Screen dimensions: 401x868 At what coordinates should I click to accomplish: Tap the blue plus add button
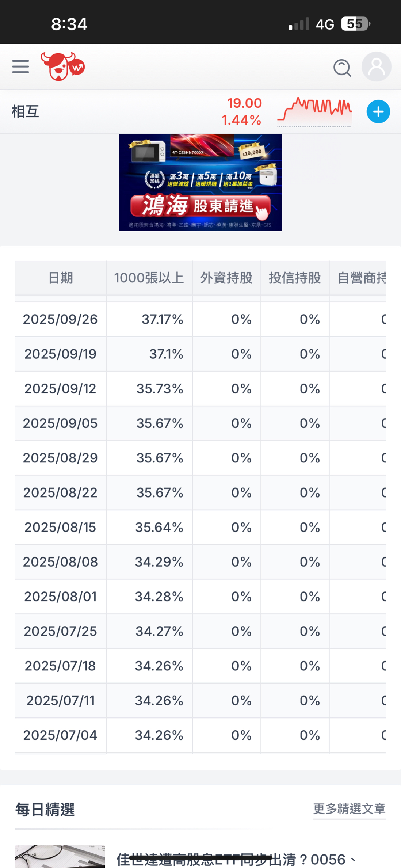tap(378, 111)
